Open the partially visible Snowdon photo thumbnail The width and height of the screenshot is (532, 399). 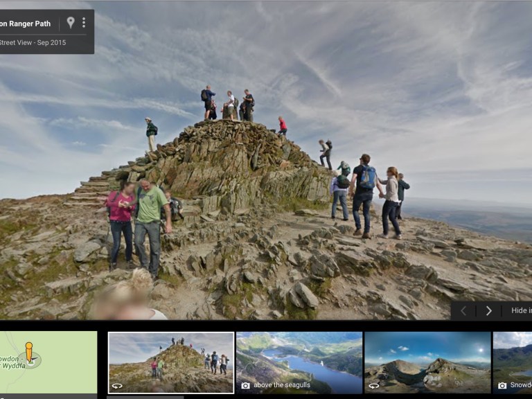[x=513, y=360]
